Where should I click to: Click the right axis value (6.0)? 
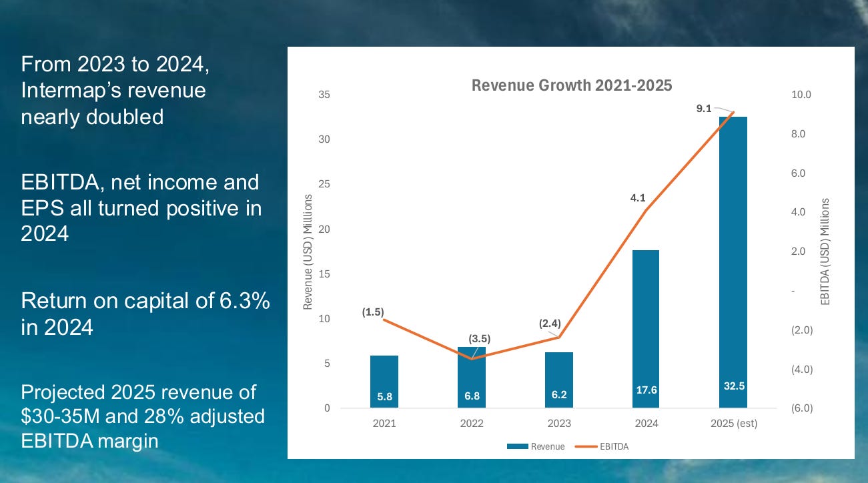801,408
